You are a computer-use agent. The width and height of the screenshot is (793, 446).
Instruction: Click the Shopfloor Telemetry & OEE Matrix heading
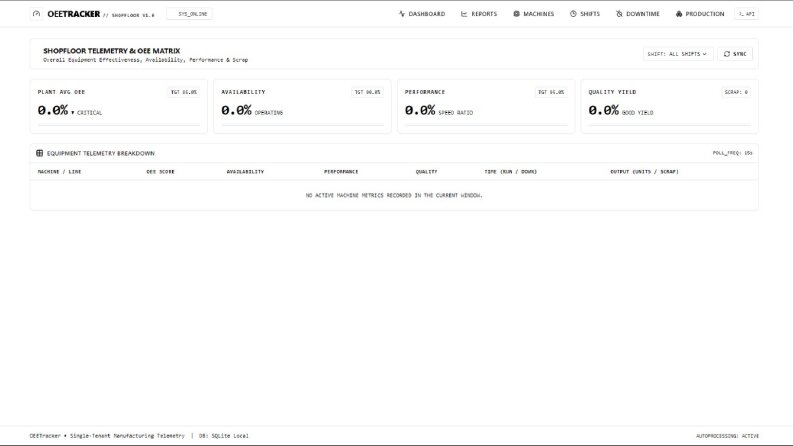(x=111, y=51)
